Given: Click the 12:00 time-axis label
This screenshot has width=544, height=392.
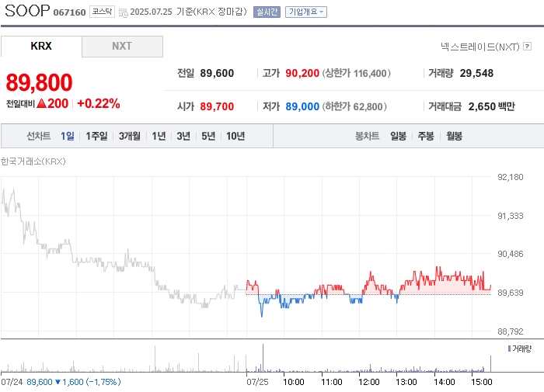Looking at the screenshot, I should 369,382.
